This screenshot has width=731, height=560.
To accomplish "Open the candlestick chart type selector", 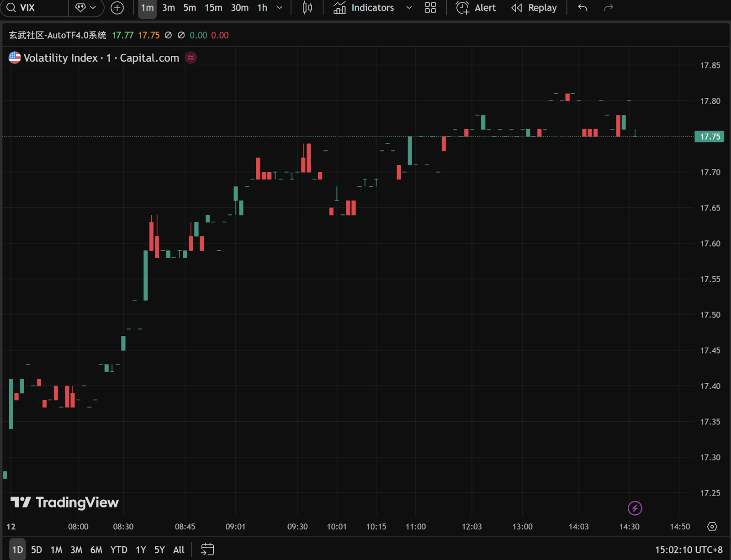I will (307, 8).
